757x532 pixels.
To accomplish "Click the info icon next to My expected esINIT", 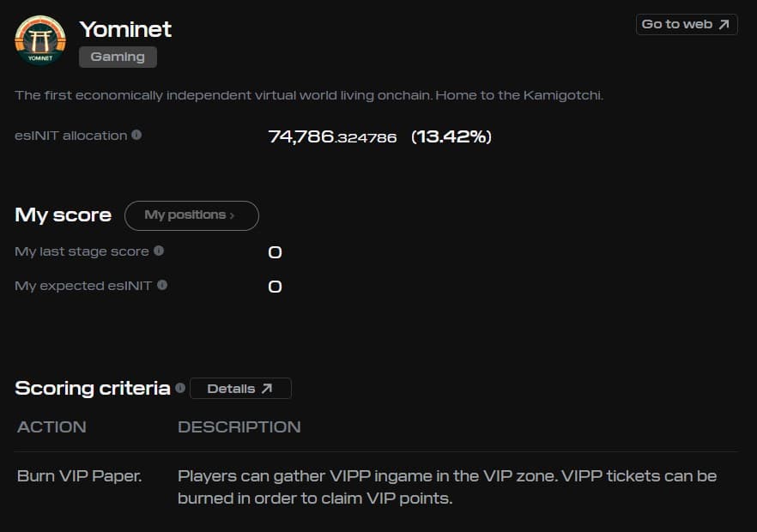I will (162, 285).
